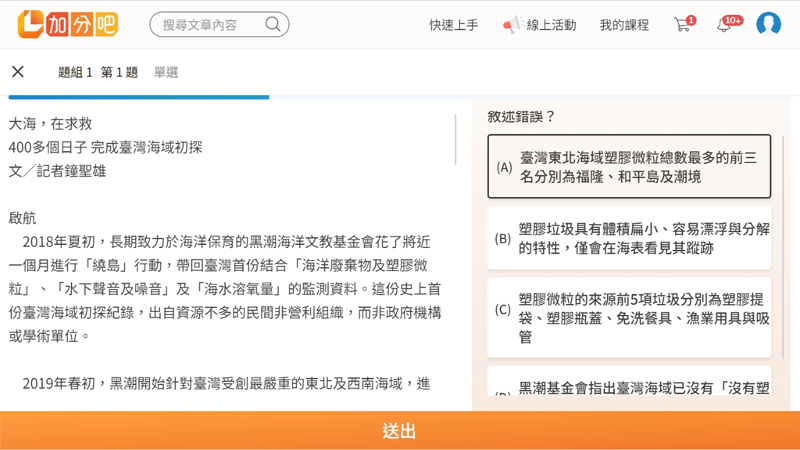Click the 加分吧 logo
The image size is (800, 450).
tap(67, 24)
